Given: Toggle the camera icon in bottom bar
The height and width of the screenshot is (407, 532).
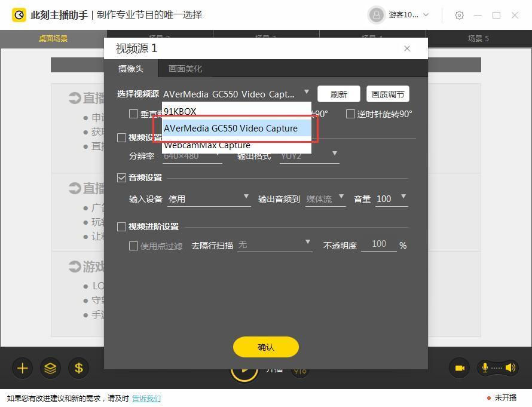Looking at the screenshot, I should pyautogui.click(x=460, y=368).
